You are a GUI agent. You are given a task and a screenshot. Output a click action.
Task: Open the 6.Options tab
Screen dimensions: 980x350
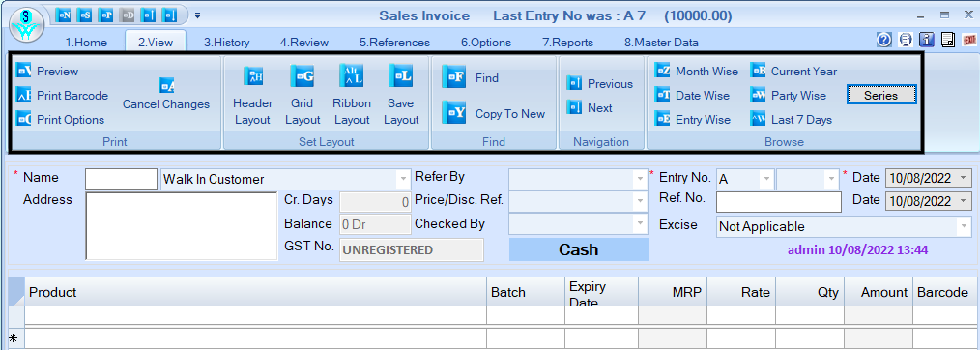(486, 43)
